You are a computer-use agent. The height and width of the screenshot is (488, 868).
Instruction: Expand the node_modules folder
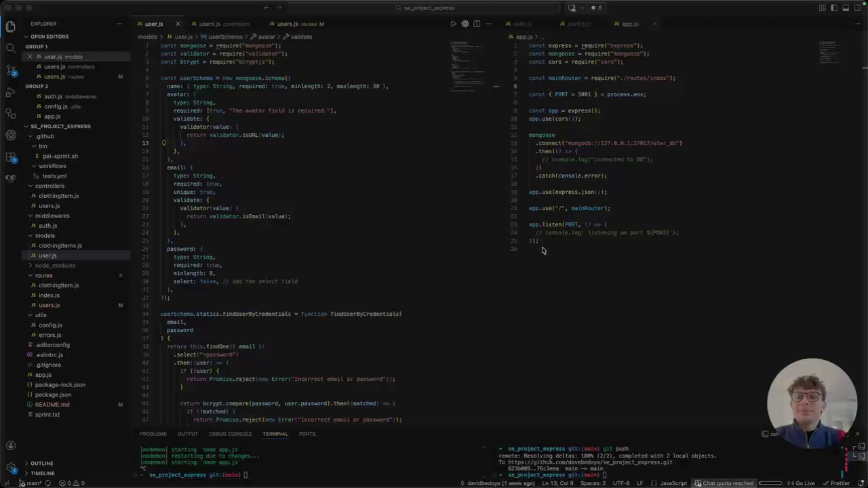coord(55,266)
